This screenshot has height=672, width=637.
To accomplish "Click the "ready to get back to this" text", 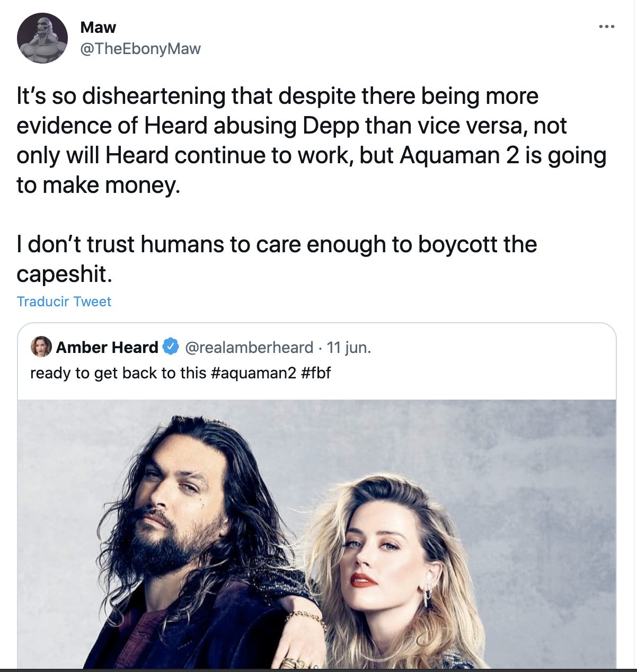I will [118, 373].
